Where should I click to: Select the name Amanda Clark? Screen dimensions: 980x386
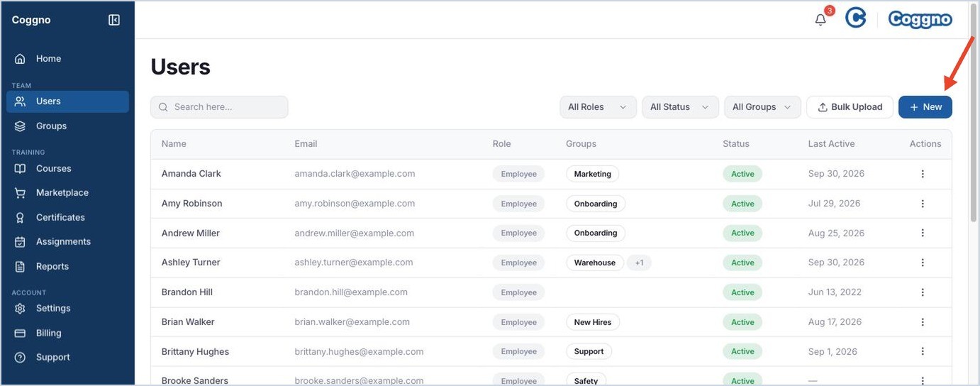(x=191, y=174)
